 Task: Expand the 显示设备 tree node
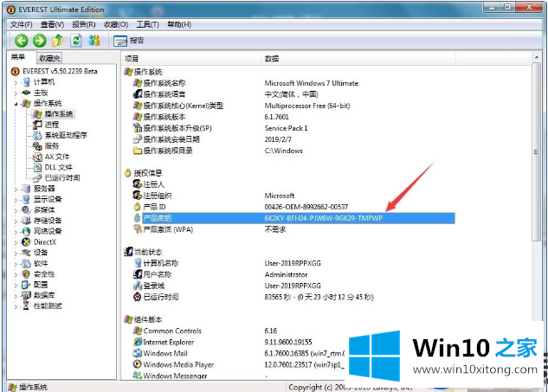(x=16, y=200)
